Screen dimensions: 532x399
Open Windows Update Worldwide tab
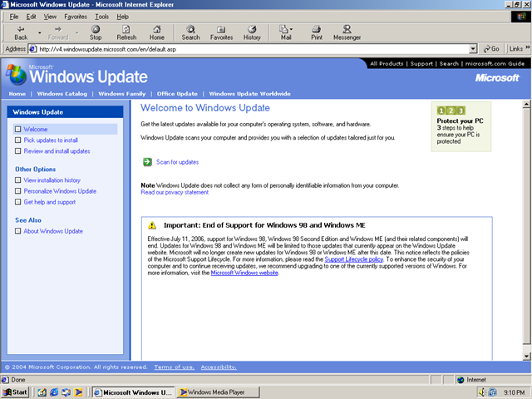[x=249, y=94]
